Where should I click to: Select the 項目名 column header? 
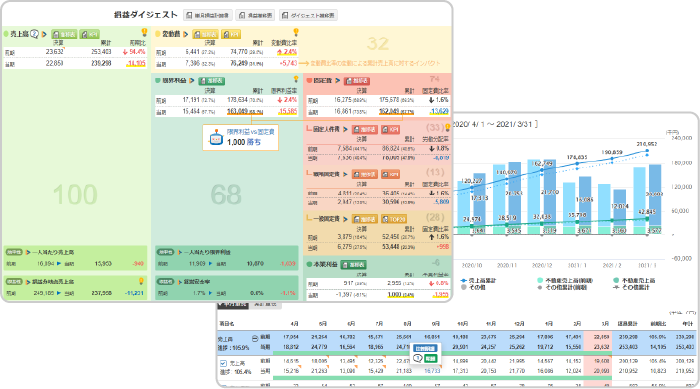pos(227,323)
